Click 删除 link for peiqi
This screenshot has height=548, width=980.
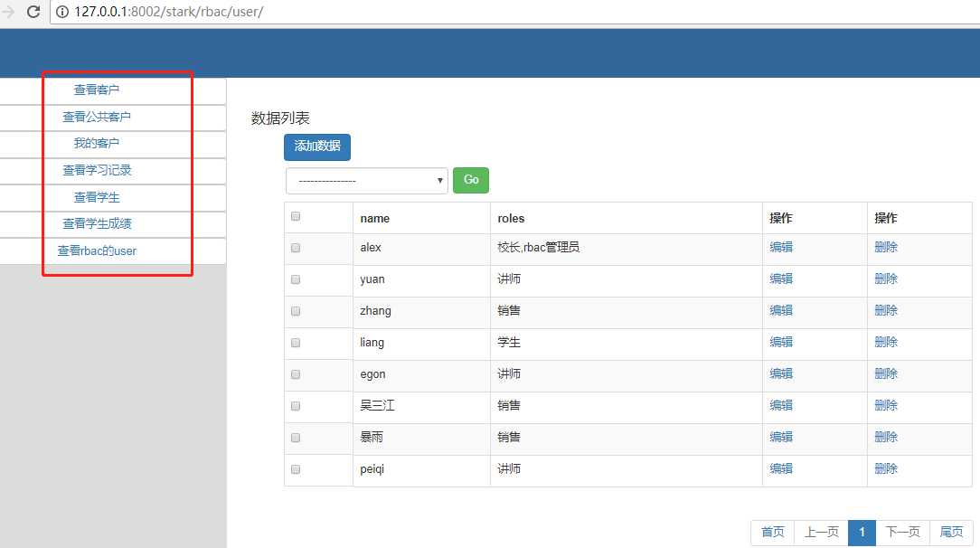(x=886, y=468)
